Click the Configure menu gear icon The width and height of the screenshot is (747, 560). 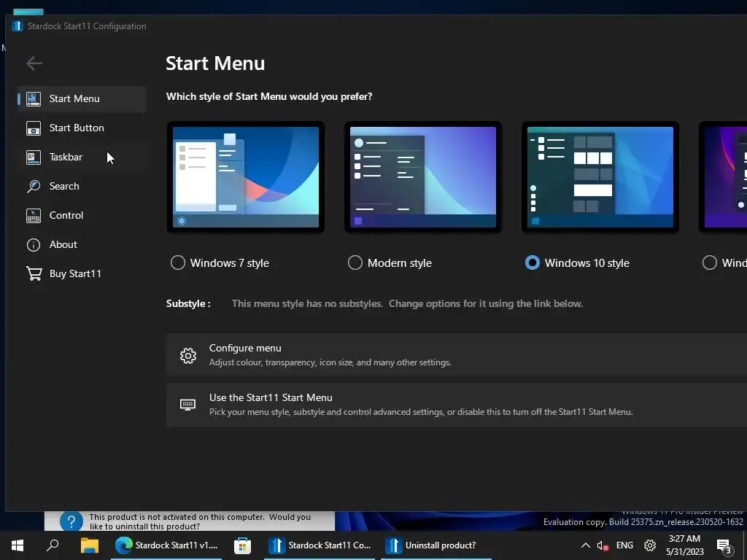[188, 355]
